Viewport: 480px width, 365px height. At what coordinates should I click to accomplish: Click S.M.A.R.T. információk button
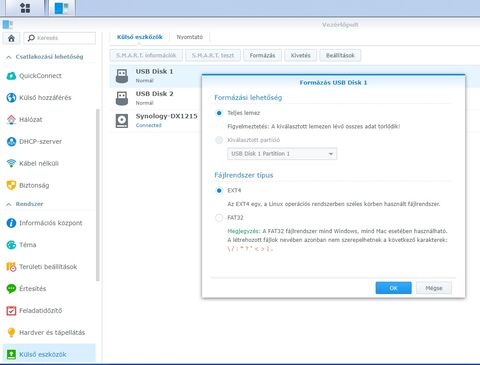pyautogui.click(x=146, y=55)
